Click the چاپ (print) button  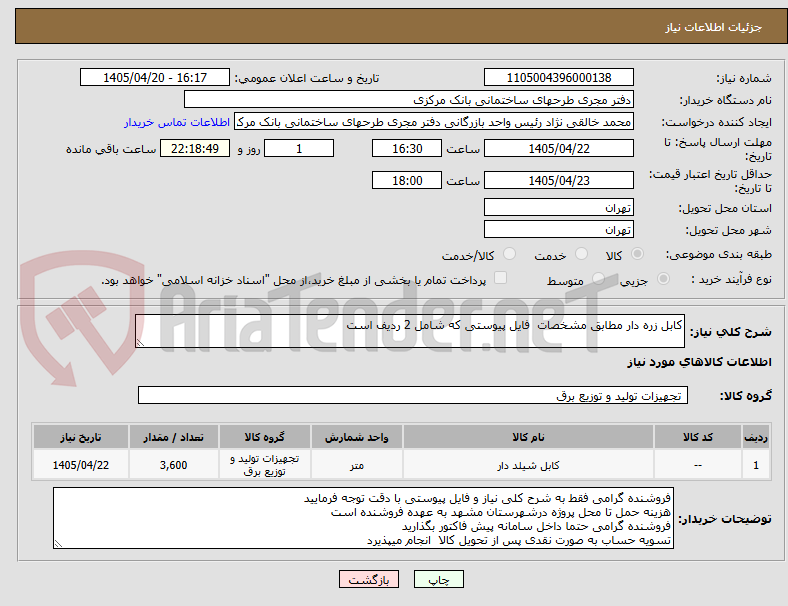[438, 579]
